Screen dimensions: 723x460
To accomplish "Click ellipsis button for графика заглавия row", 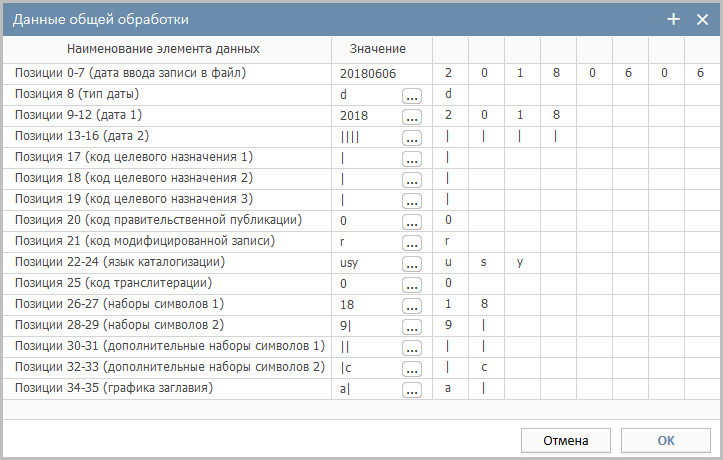I will (x=413, y=389).
